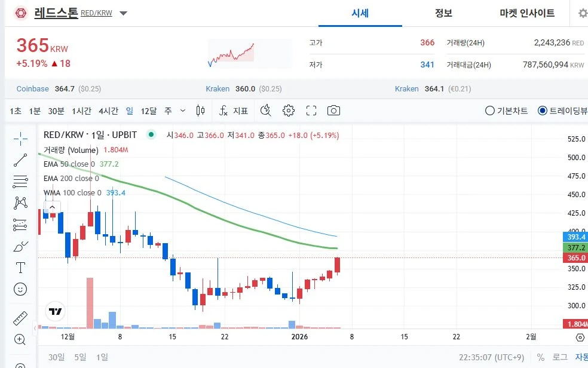
Task: Take a chart snapshot with camera icon
Action: click(x=334, y=111)
